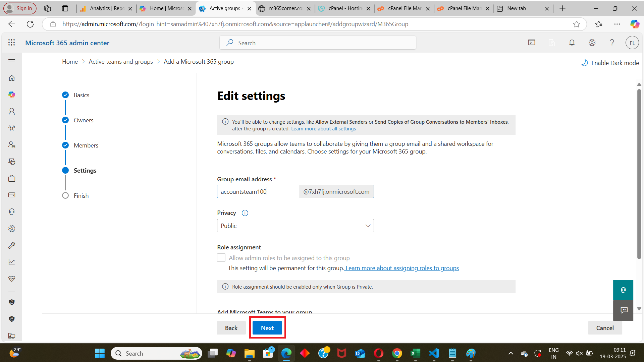Viewport: 644px width, 362px height.
Task: Click Active teams and groups breadcrumb
Action: [121, 62]
